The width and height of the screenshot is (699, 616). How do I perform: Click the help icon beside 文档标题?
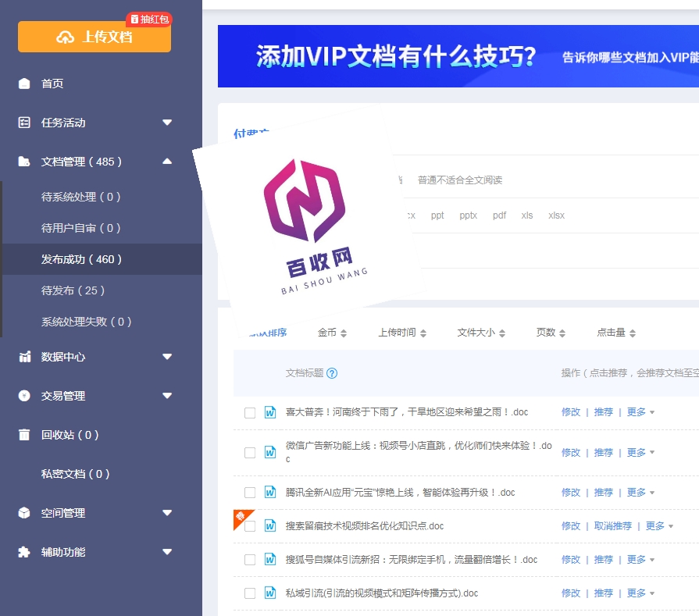click(332, 373)
